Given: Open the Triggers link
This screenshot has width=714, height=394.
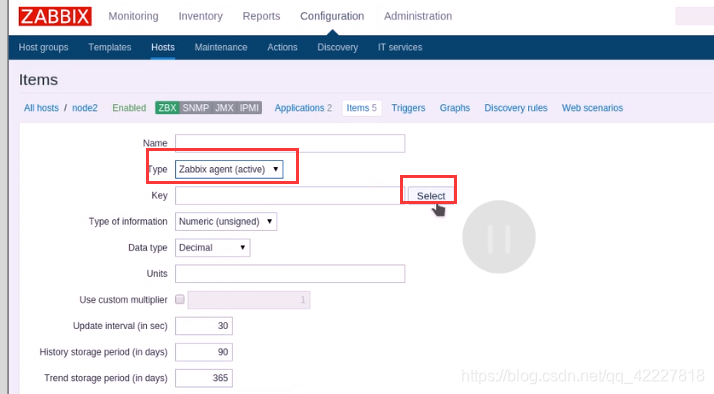Looking at the screenshot, I should coord(408,108).
